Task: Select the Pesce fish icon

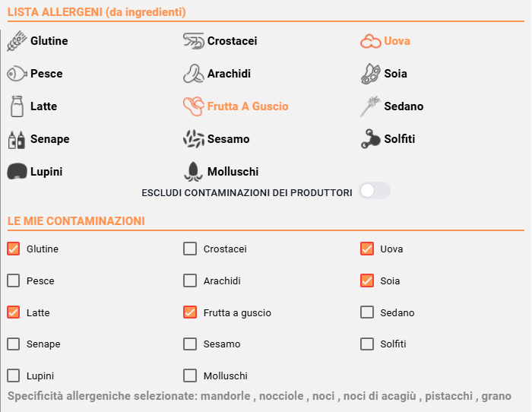Action: tap(17, 73)
